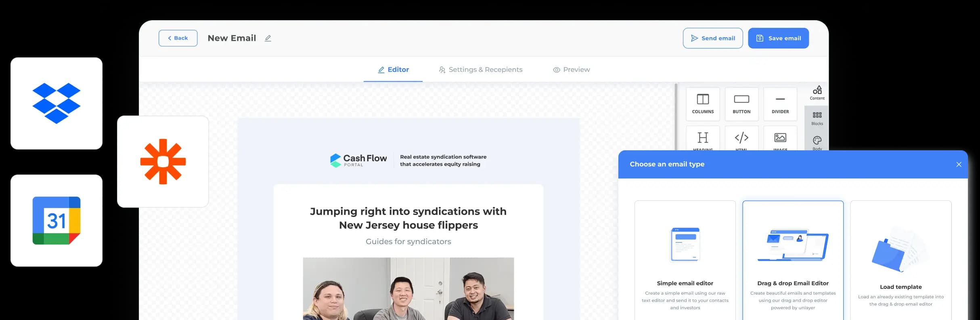Select the Columns content block

(703, 104)
